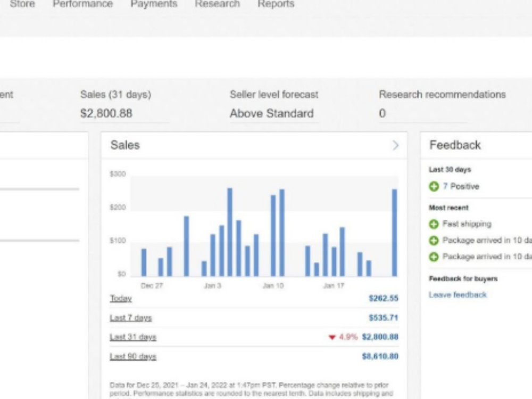Click the $535.71 seven-day amount
Viewport: 532px width, 399px height.
pyautogui.click(x=384, y=318)
